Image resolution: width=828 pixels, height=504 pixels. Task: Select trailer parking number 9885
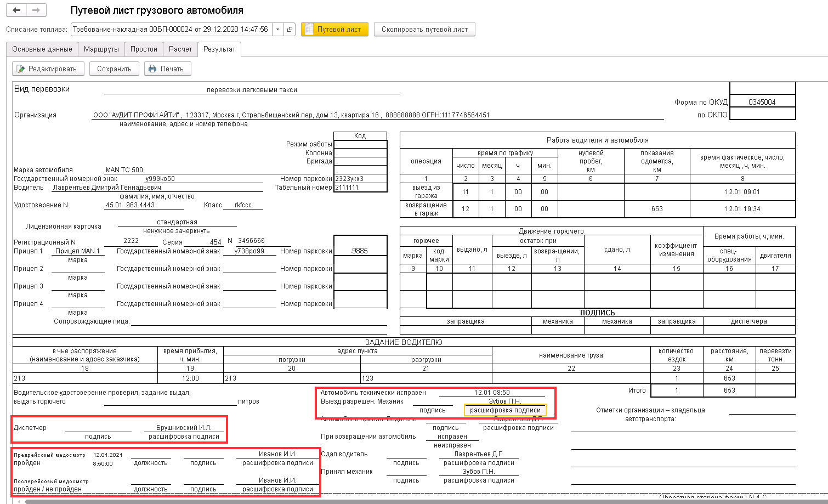click(x=360, y=251)
